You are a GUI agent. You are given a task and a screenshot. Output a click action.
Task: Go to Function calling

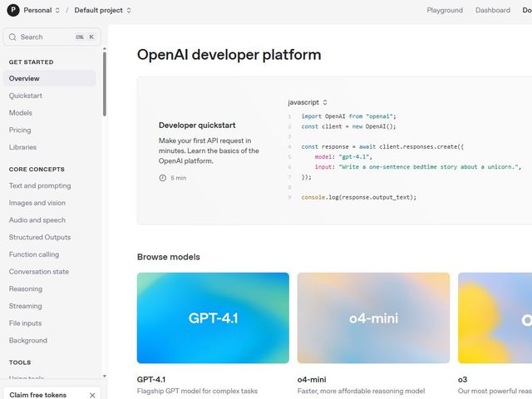[x=34, y=254]
